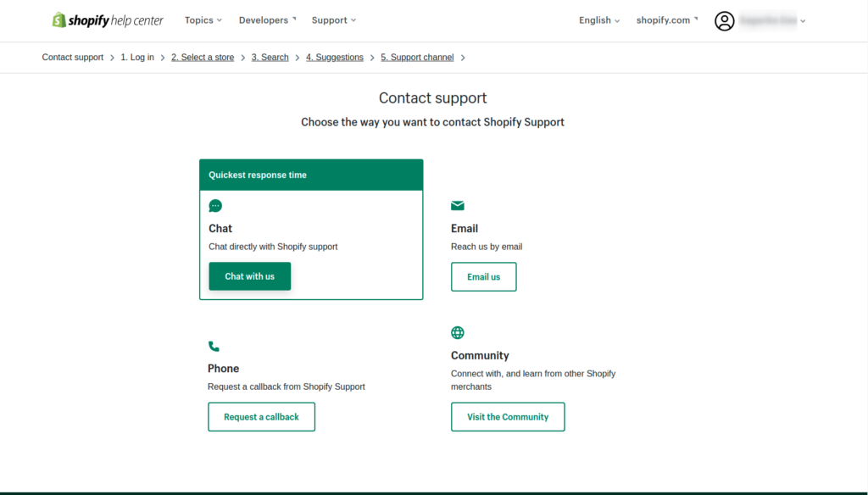868x495 pixels.
Task: Click the Community globe icon
Action: click(458, 332)
